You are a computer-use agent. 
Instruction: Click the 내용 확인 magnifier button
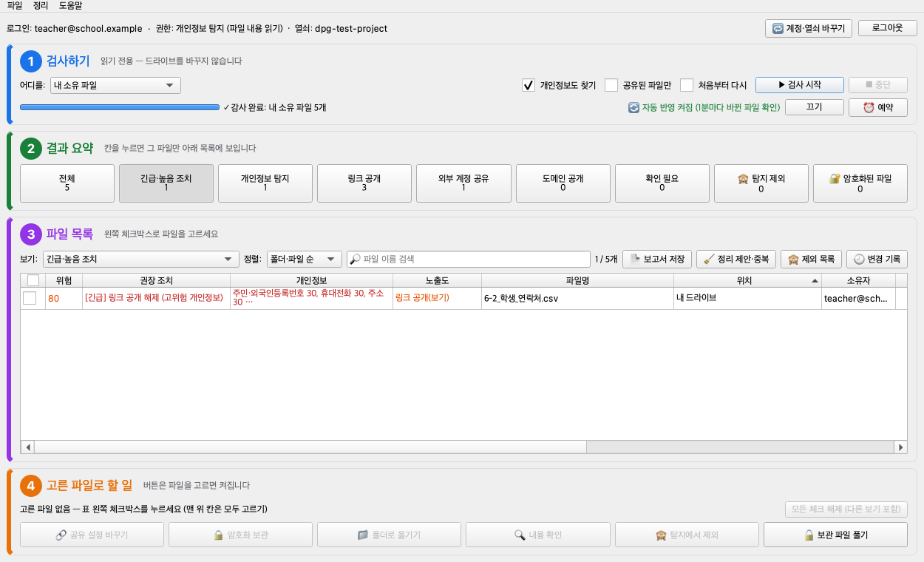[538, 534]
